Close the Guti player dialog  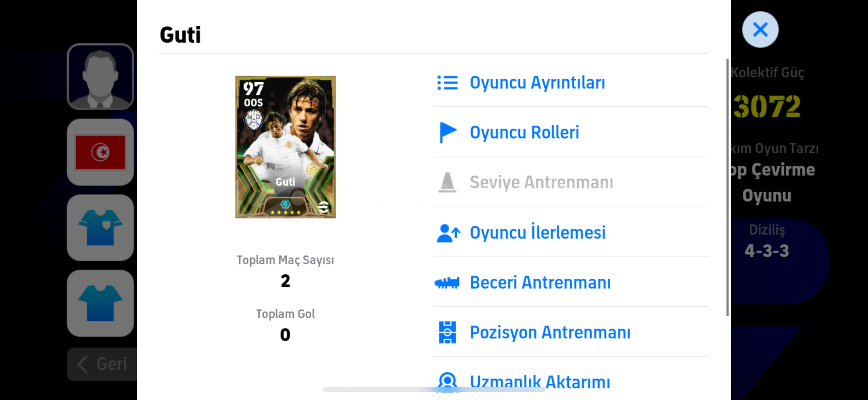point(760,29)
